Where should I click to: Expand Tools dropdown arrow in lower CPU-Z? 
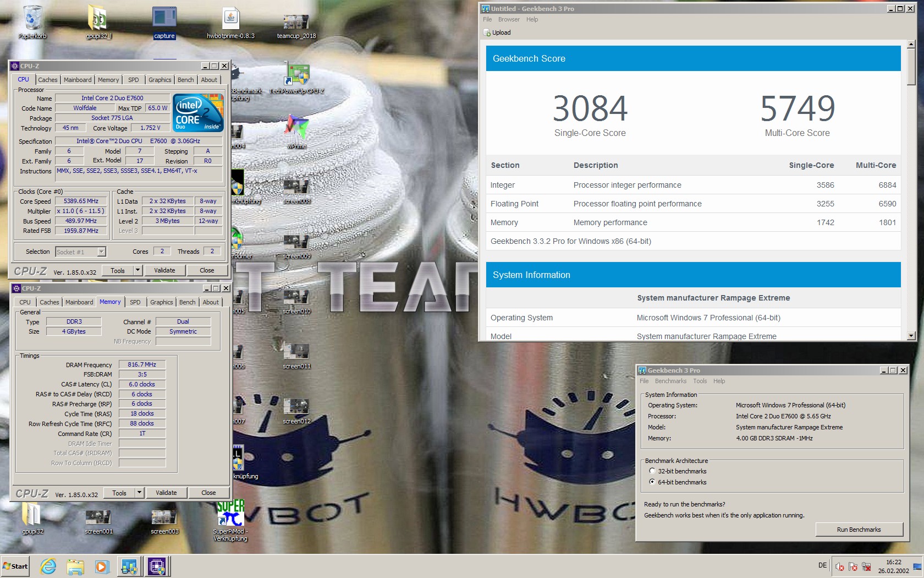point(139,493)
